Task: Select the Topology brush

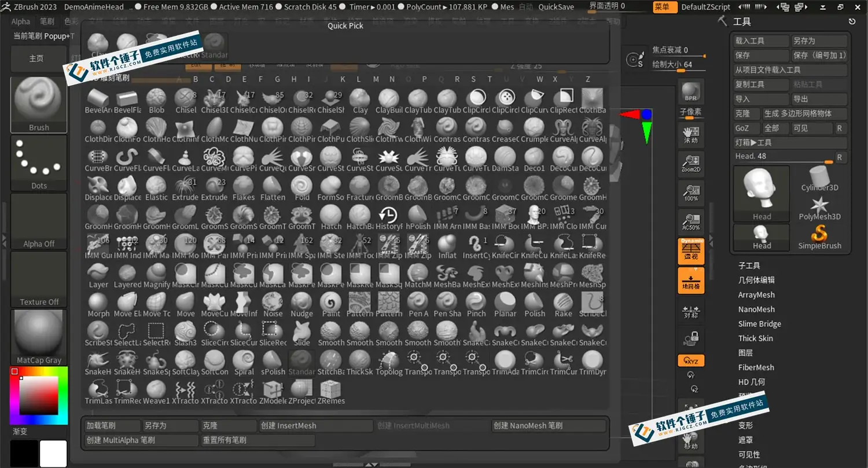Action: [389, 363]
